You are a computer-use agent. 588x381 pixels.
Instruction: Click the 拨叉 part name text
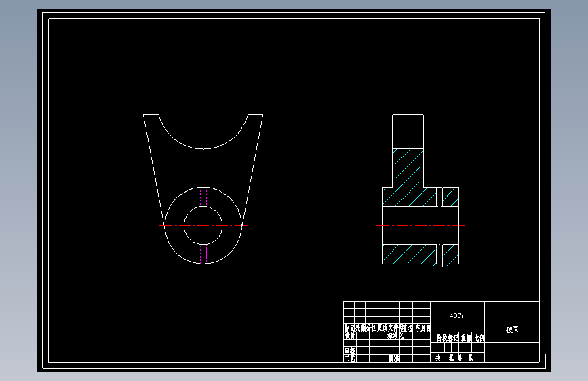pos(512,329)
